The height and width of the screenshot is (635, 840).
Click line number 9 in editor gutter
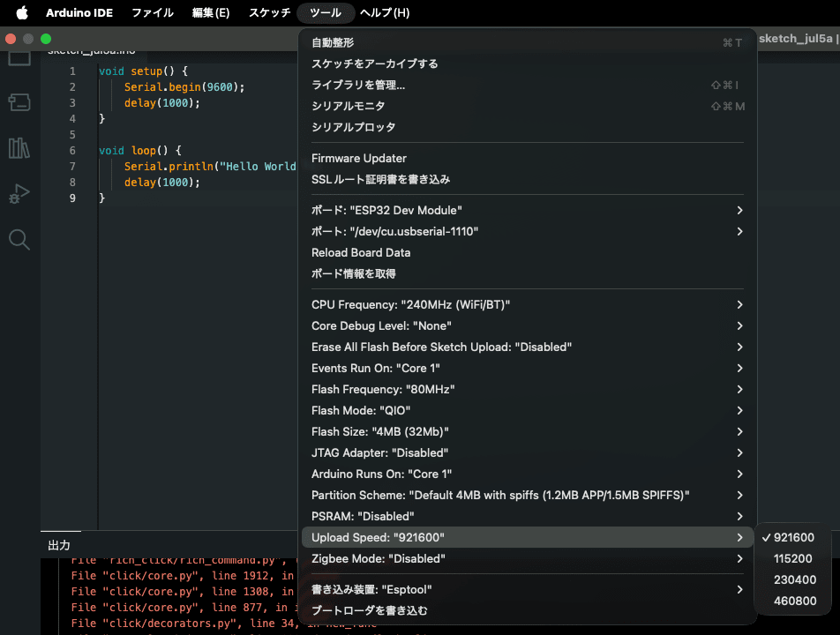click(x=72, y=198)
